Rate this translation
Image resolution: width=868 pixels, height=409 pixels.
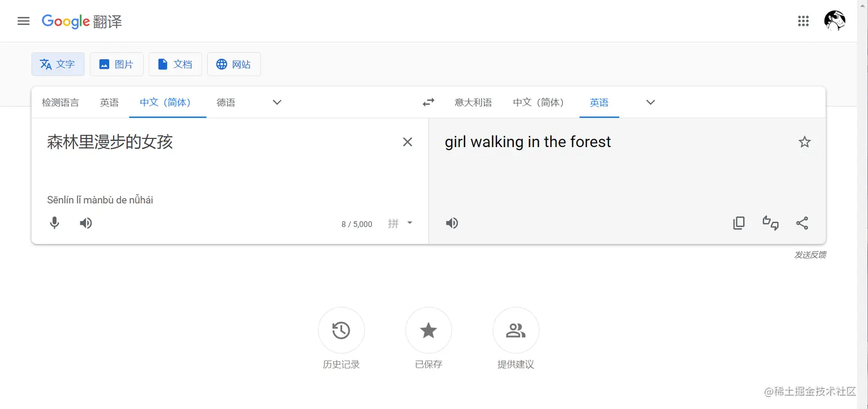click(770, 223)
